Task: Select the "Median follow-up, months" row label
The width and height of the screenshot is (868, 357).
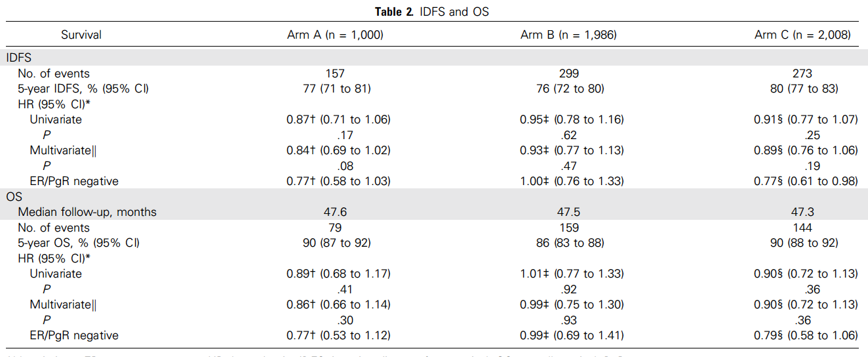Action: [87, 212]
